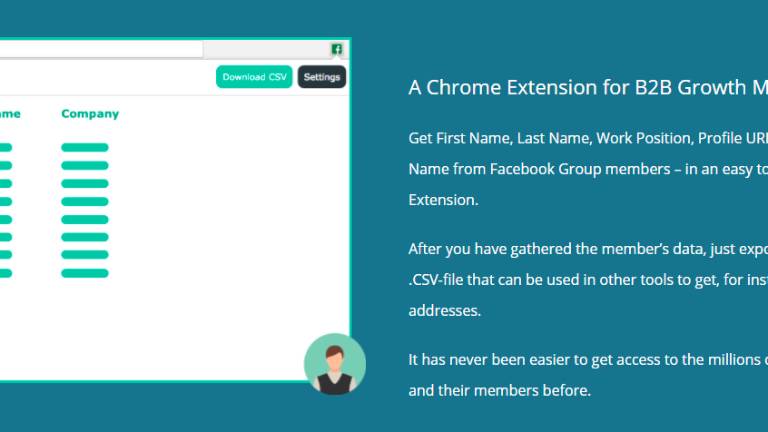The width and height of the screenshot is (768, 432).
Task: Click the empty white area below the table rows
Action: 150,330
